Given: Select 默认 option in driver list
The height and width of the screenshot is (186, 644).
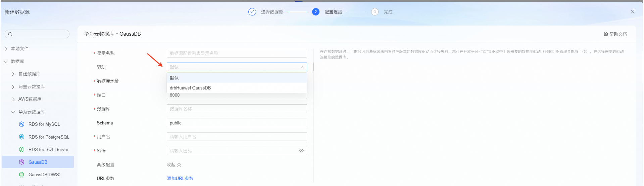Looking at the screenshot, I should point(237,78).
